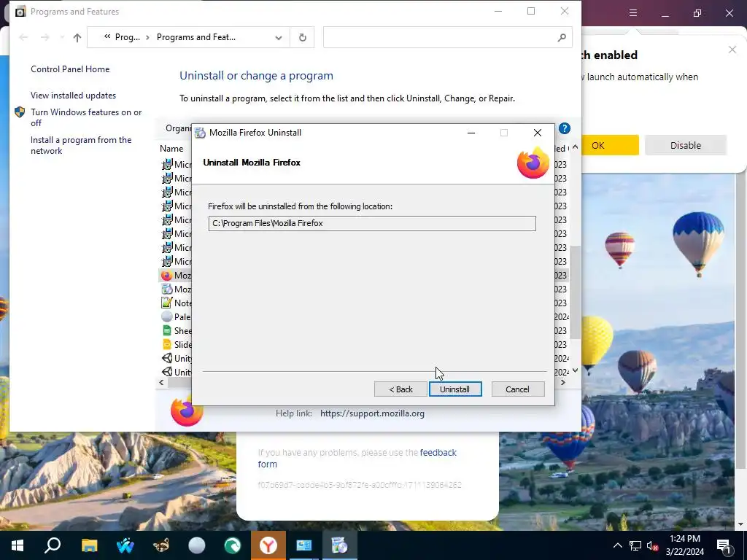Image resolution: width=747 pixels, height=560 pixels.
Task: Click Install a program from the network
Action: [x=81, y=145]
